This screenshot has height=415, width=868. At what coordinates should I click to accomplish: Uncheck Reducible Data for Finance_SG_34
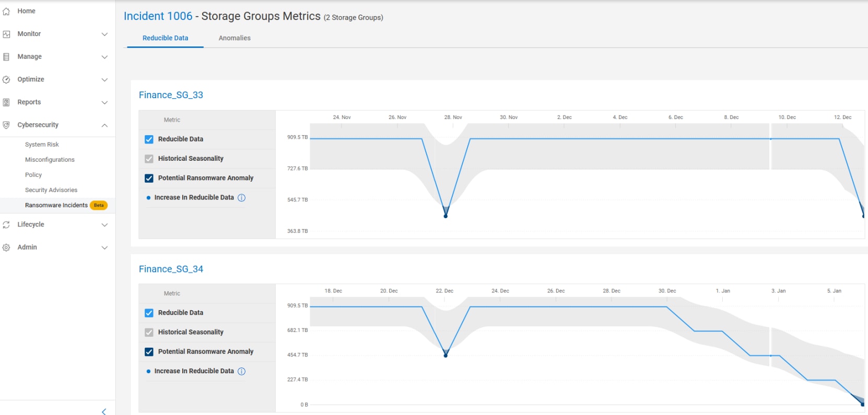pyautogui.click(x=149, y=313)
